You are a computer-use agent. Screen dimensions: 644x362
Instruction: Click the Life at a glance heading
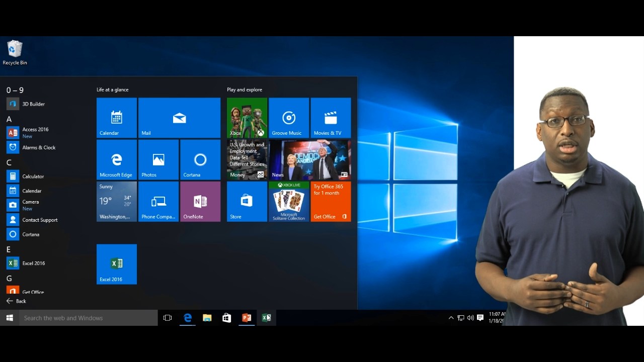pyautogui.click(x=113, y=89)
